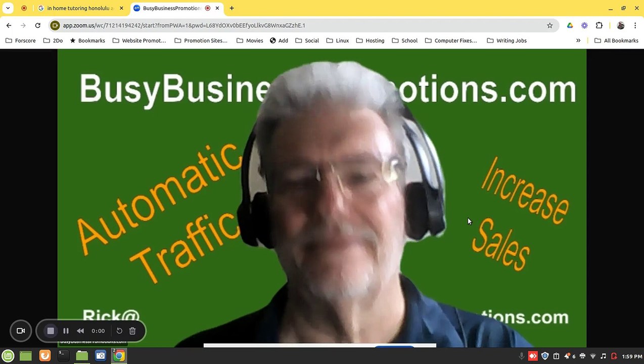Open the red AnyDesk tray icon
Screen dimensions: 644x364
coord(533,356)
